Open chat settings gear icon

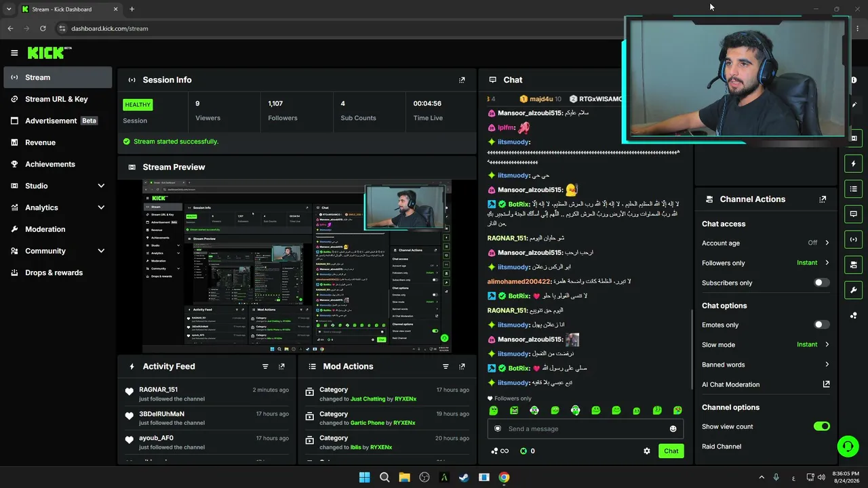point(647,451)
